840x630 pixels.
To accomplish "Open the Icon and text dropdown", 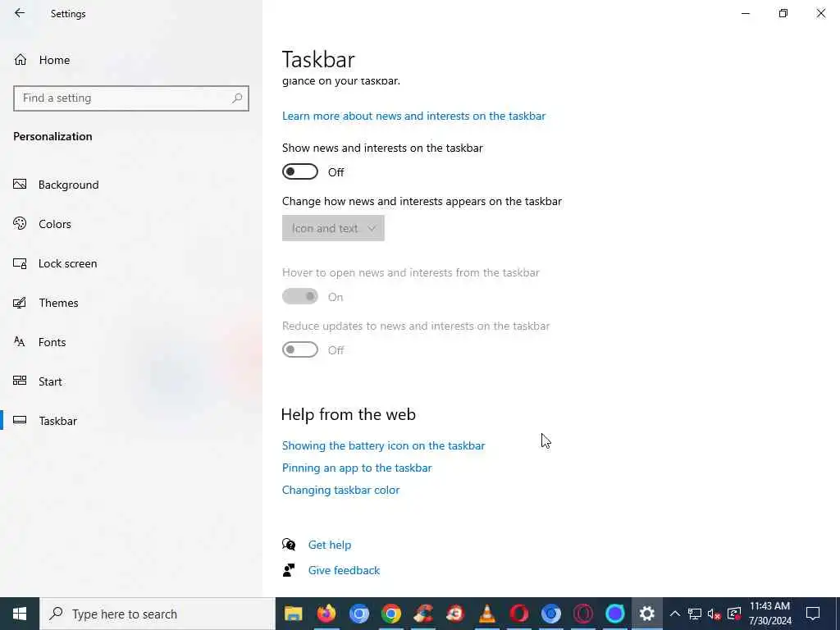I will (x=333, y=228).
